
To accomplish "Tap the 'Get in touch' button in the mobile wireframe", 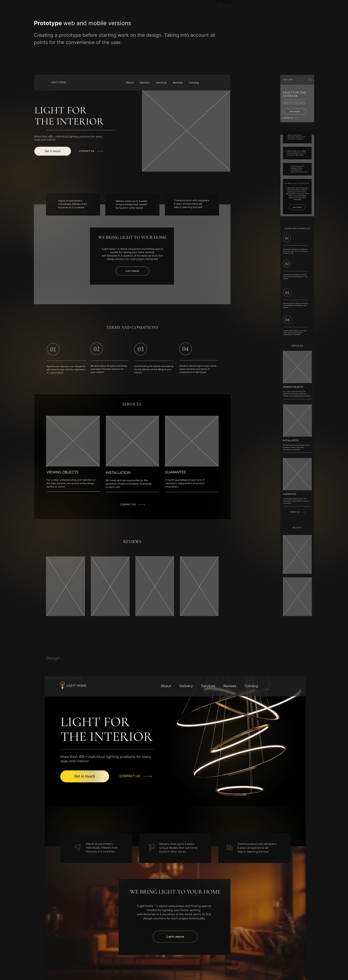I will tap(294, 111).
